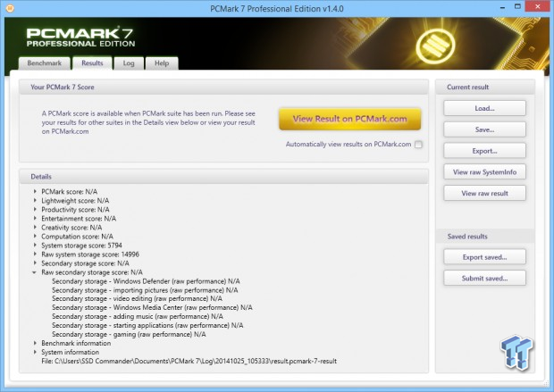Collapse the Raw secondary storage score row

(x=34, y=272)
